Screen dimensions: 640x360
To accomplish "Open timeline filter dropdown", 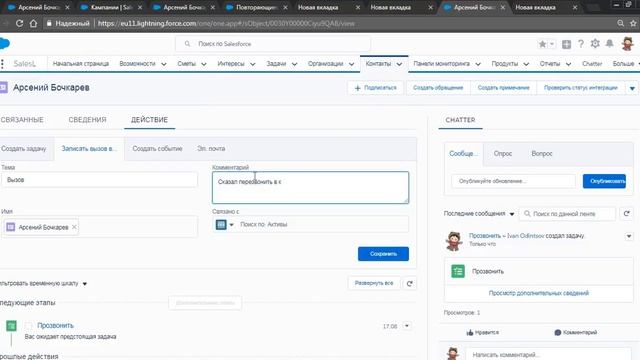I will [85, 284].
